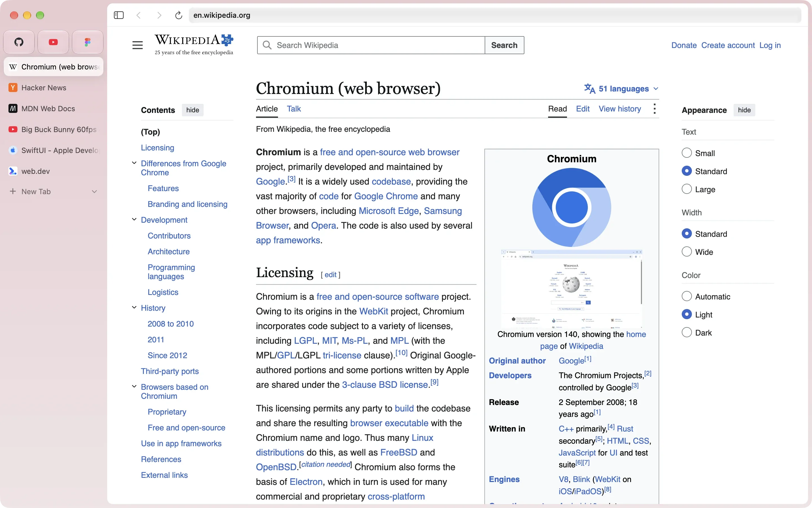Open the Edit tab
Viewport: 812px width, 508px height.
tap(583, 109)
